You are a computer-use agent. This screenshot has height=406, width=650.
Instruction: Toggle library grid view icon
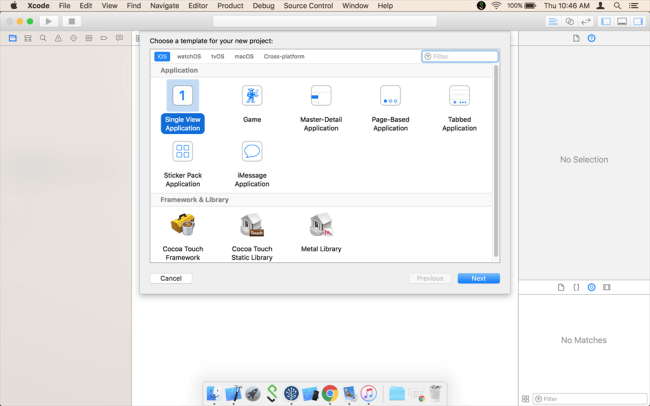point(525,399)
